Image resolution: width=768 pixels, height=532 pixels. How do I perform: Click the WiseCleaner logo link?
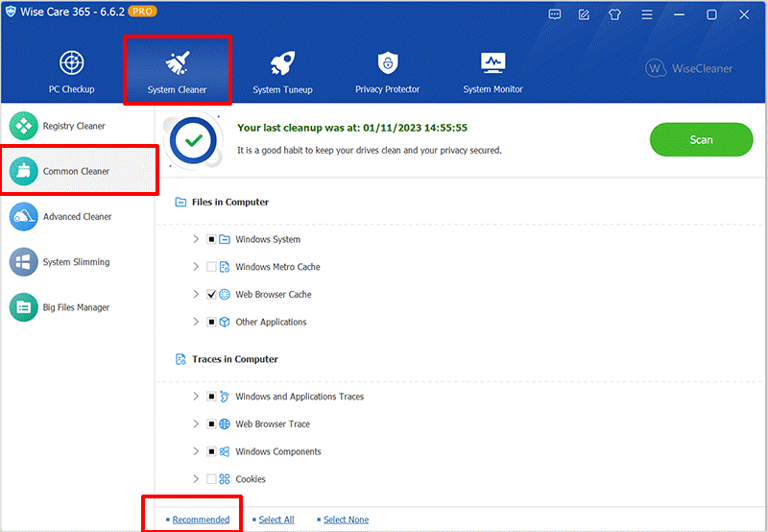point(689,68)
